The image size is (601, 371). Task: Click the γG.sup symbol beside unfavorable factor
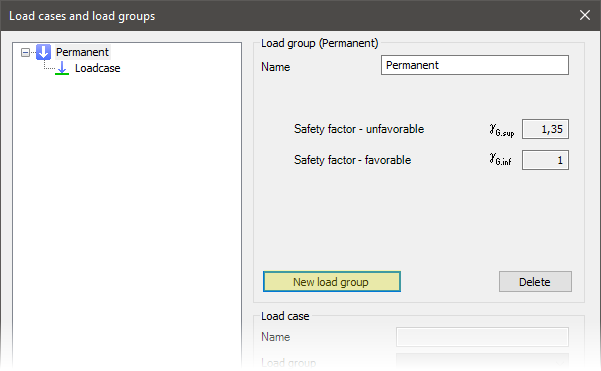tap(502, 130)
